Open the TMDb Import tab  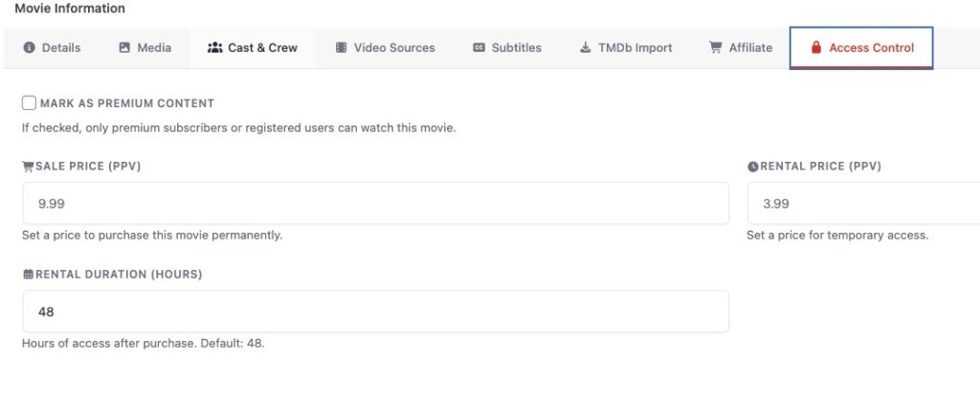[635, 48]
